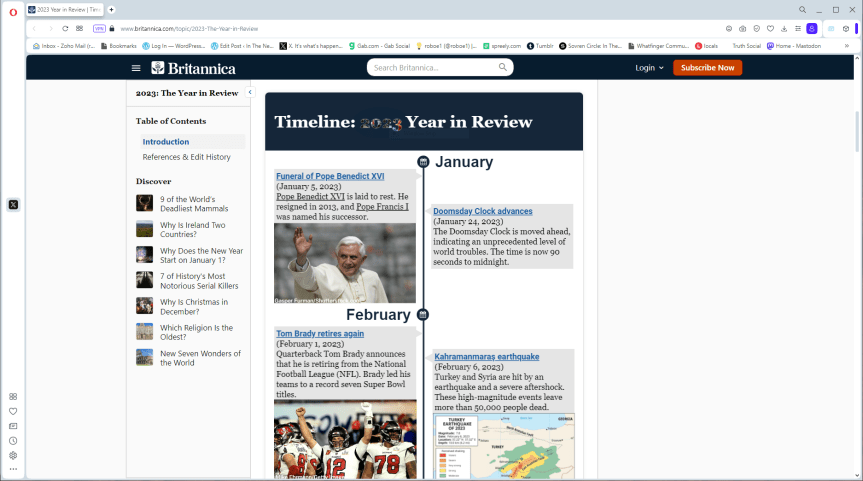Open 9 of the World's Deadliest Mammals

click(x=194, y=204)
